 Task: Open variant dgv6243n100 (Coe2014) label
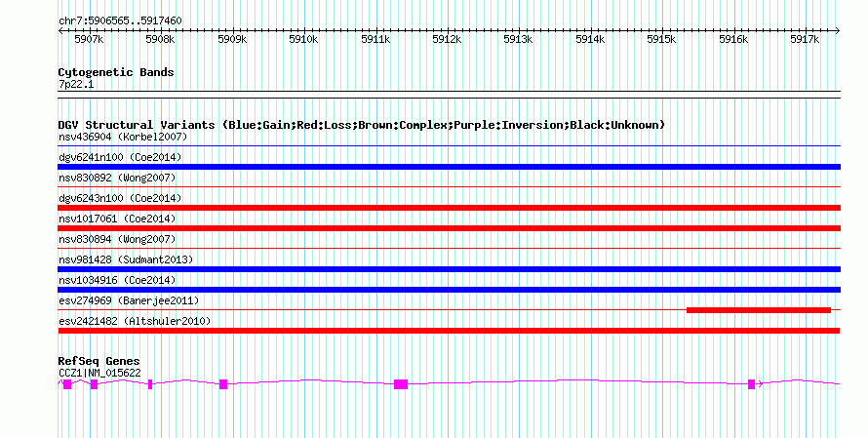120,198
